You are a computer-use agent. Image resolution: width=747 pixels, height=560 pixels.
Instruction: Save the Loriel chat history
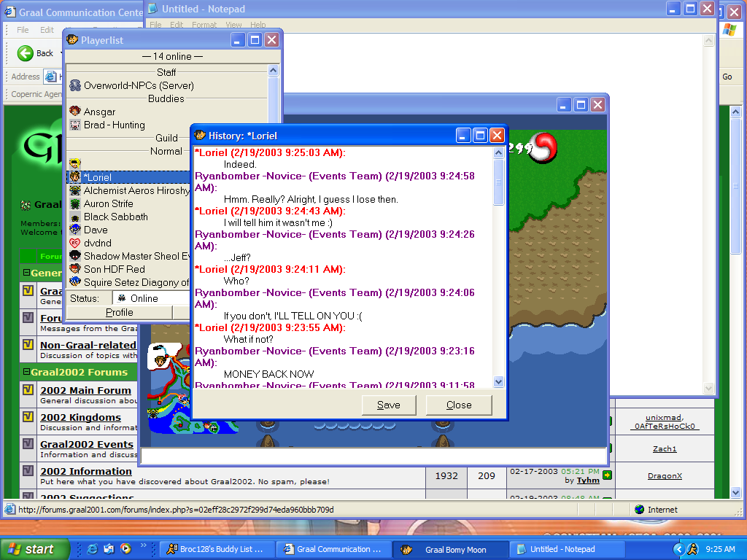click(x=388, y=405)
